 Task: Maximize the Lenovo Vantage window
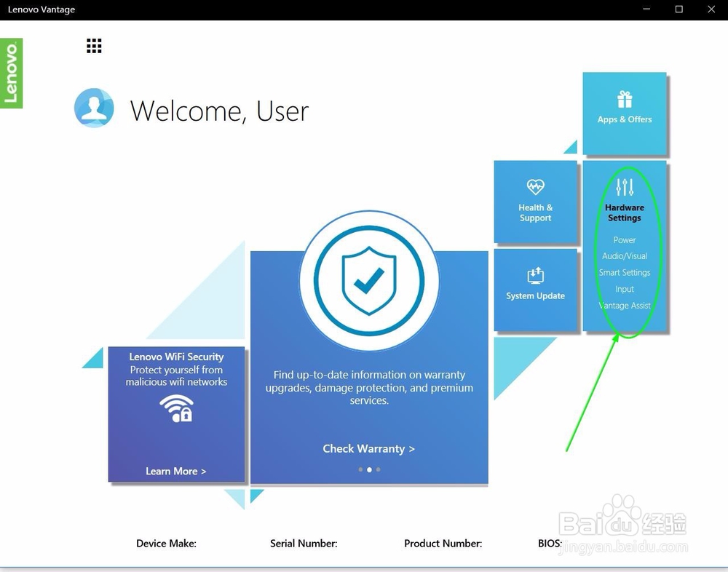coord(678,9)
